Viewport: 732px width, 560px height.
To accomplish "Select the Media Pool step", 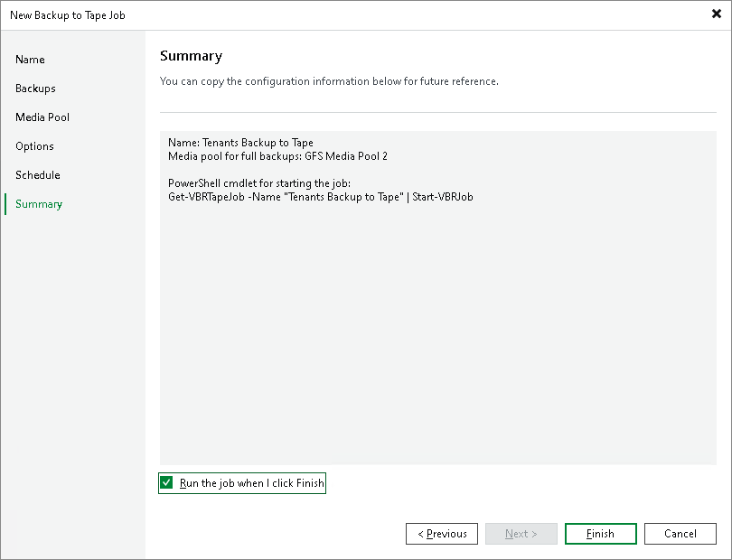I will 40,117.
